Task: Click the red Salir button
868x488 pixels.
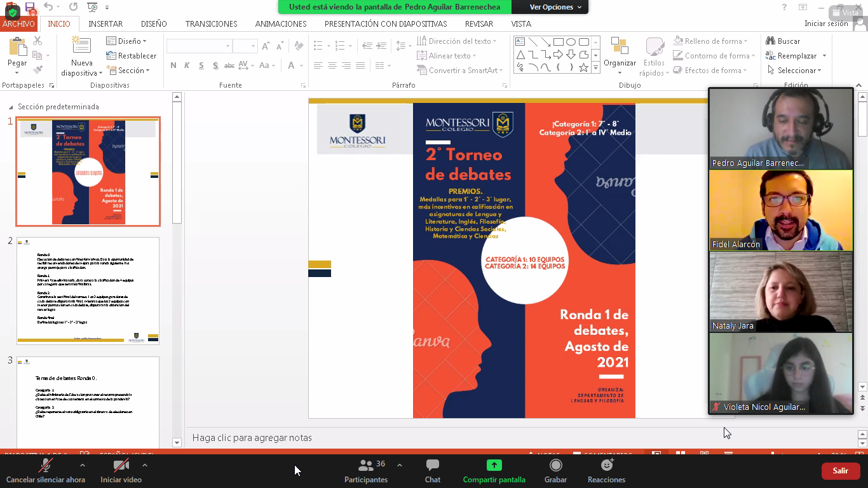Action: point(841,471)
